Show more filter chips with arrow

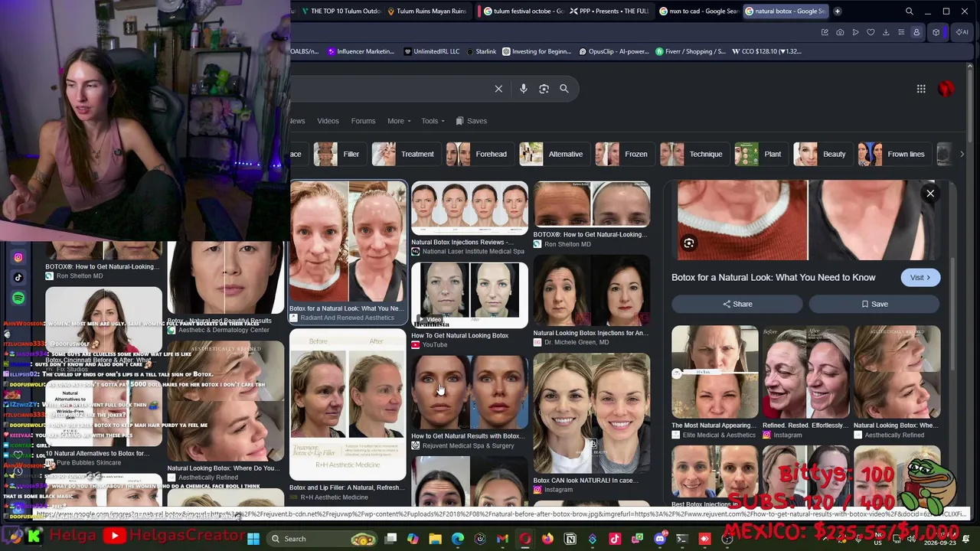coord(962,154)
